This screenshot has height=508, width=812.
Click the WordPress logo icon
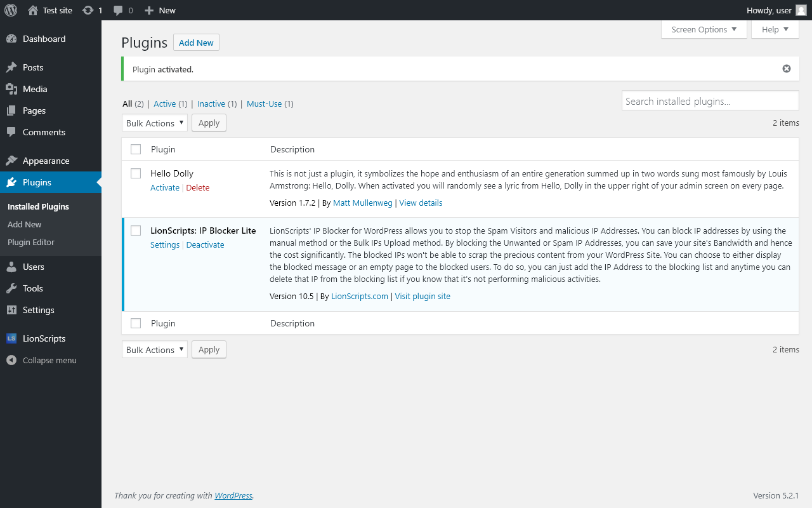coord(11,10)
